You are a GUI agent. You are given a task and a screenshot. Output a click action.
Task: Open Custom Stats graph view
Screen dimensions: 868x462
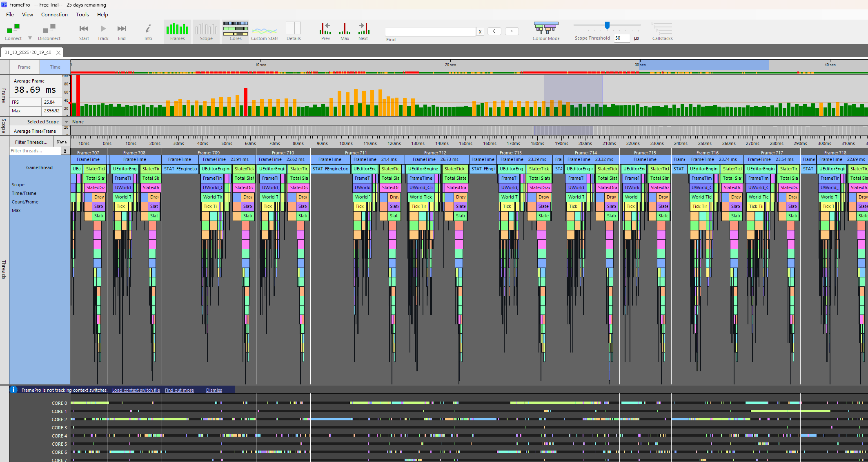[x=264, y=31]
